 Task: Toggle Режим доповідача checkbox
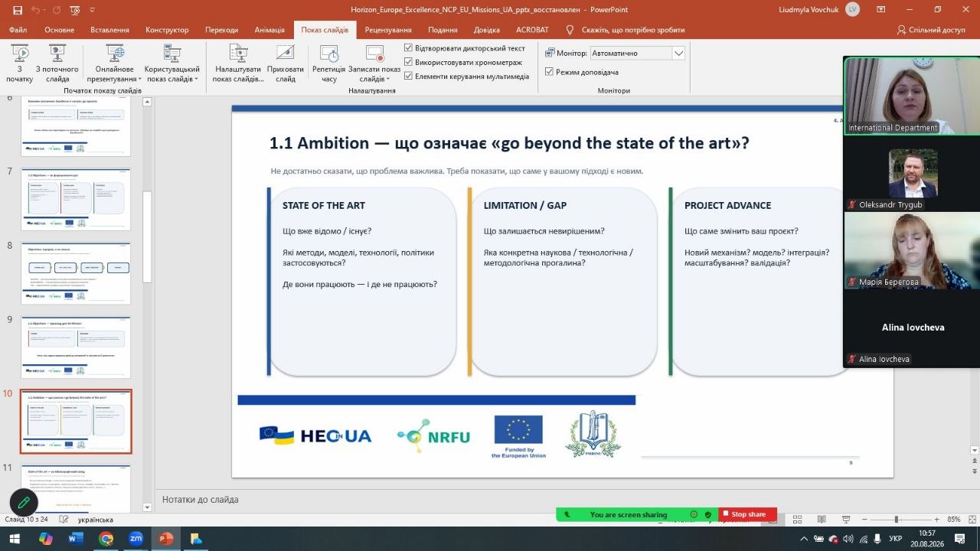point(549,72)
